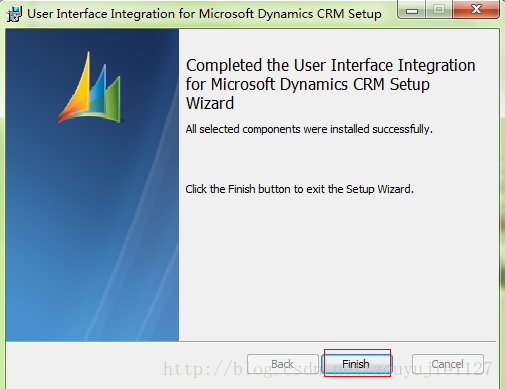Click 'Click the Finish button to exit' instruction text
The width and height of the screenshot is (505, 389).
[x=299, y=189]
